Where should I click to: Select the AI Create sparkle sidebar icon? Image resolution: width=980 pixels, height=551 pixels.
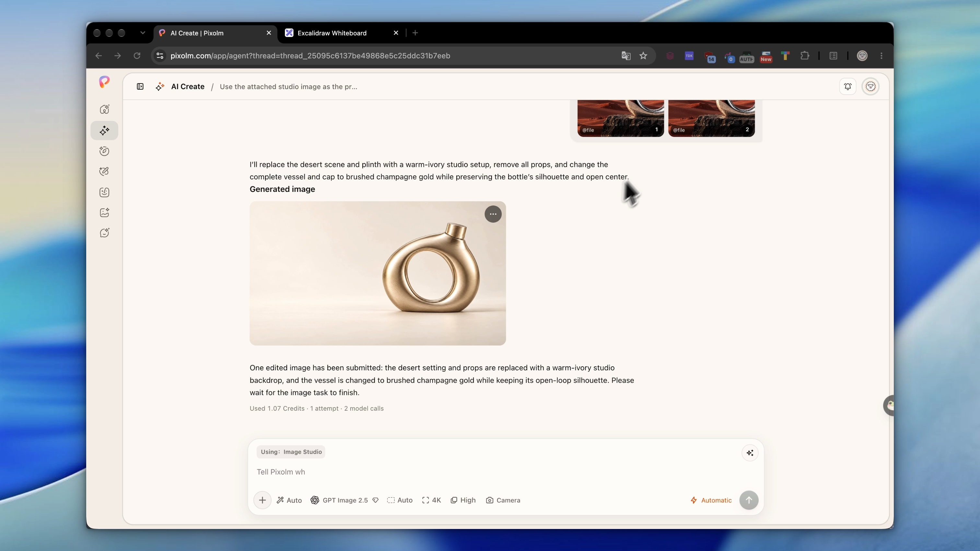(x=104, y=131)
